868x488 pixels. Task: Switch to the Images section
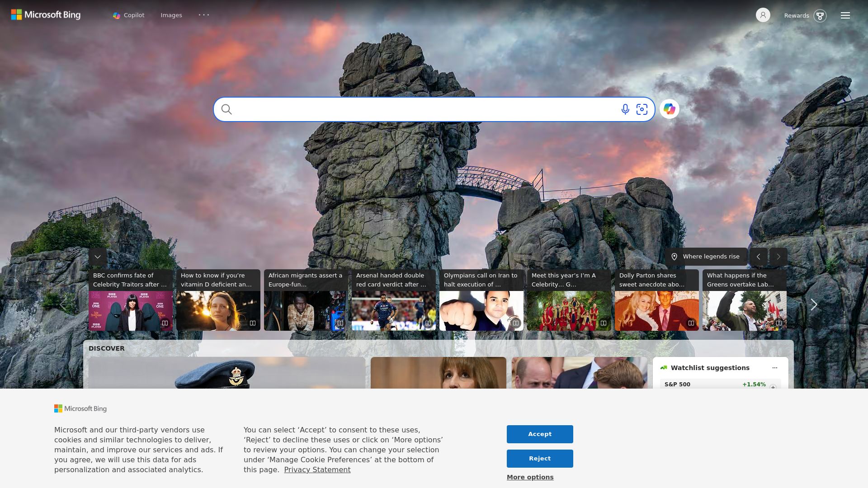click(x=171, y=15)
